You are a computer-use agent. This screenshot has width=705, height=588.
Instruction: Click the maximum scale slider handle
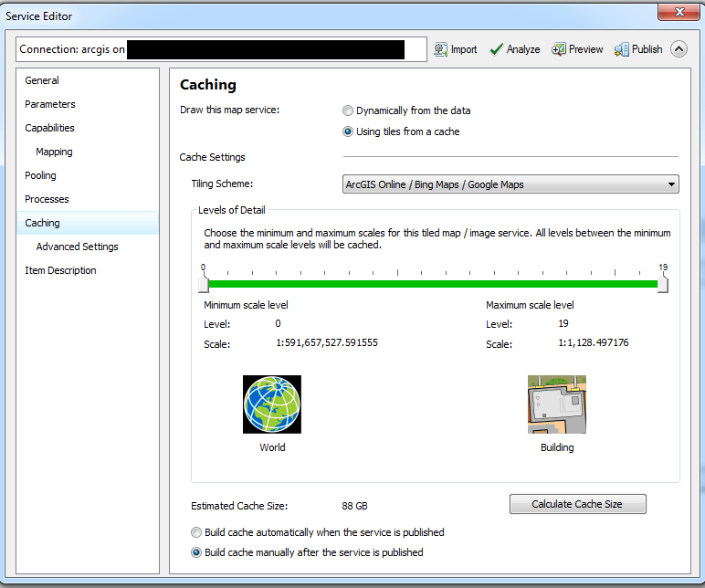coord(663,284)
